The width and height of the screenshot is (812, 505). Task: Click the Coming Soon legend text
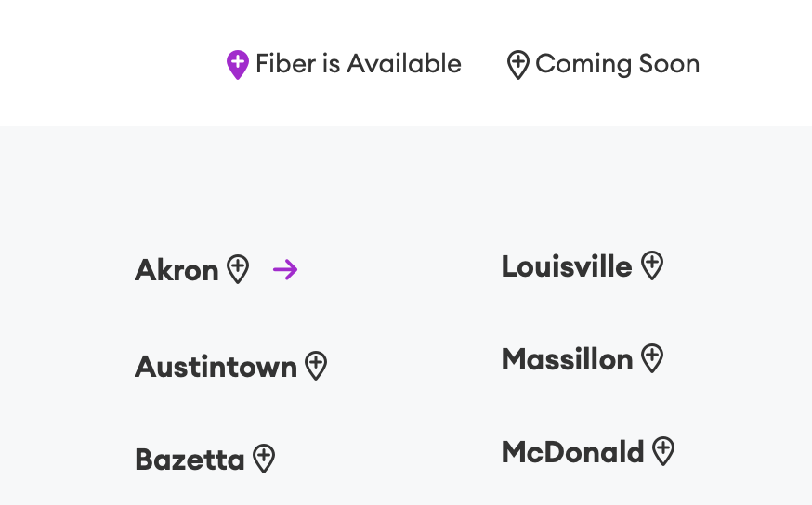(617, 64)
